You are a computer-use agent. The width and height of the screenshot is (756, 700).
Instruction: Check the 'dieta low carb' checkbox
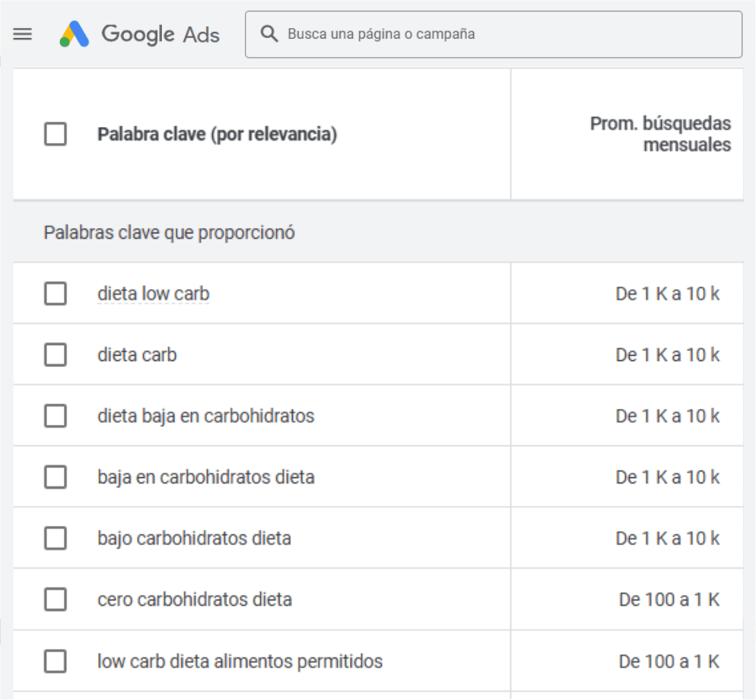(x=55, y=293)
